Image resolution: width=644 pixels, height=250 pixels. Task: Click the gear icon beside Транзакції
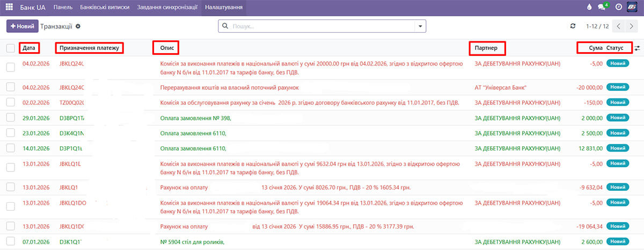tap(78, 26)
